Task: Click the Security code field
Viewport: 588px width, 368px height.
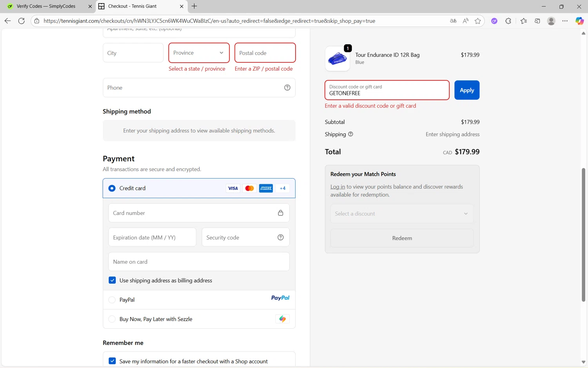Action: [245, 237]
